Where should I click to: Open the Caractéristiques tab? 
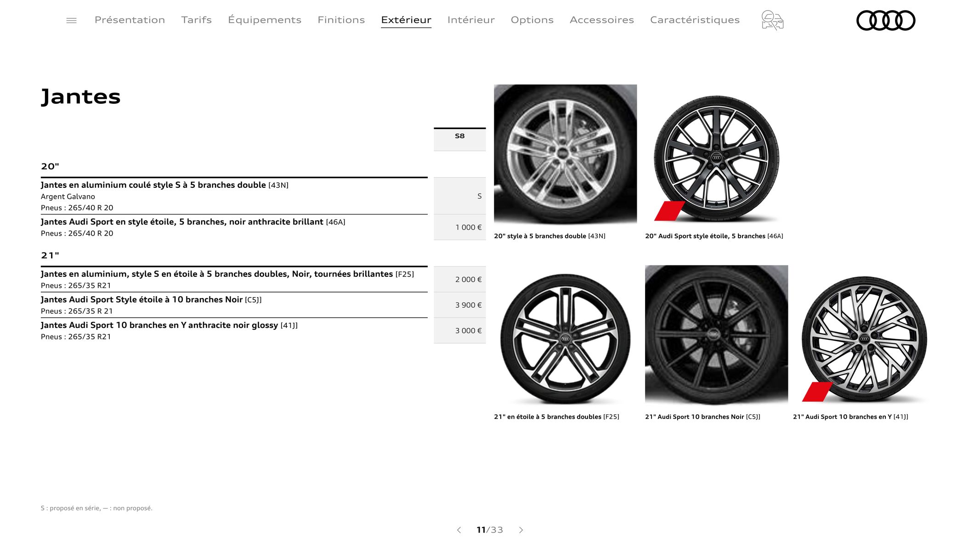click(695, 20)
